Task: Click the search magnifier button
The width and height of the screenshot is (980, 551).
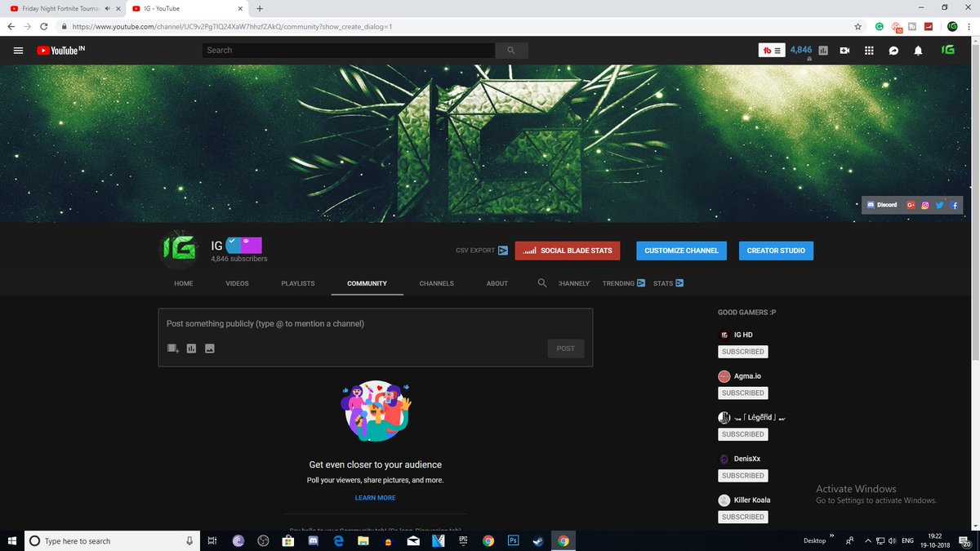Action: (511, 51)
